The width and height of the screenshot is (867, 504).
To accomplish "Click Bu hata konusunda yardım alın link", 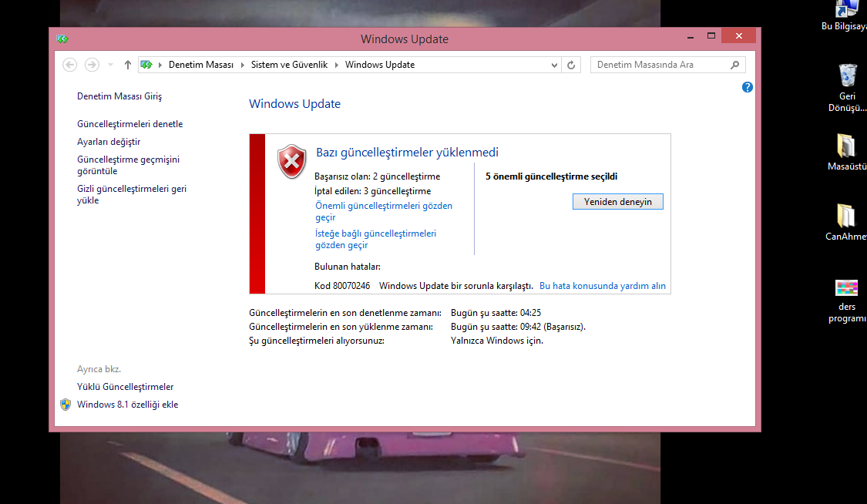I will pyautogui.click(x=603, y=285).
